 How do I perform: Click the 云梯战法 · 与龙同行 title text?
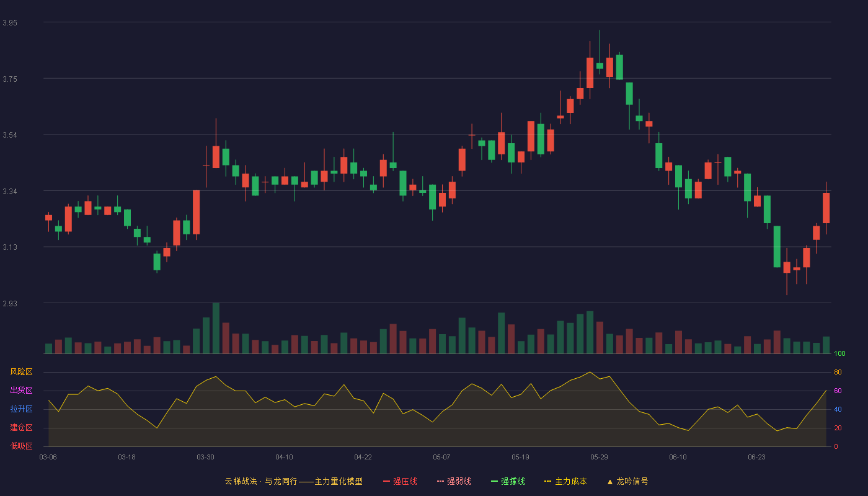coord(261,481)
